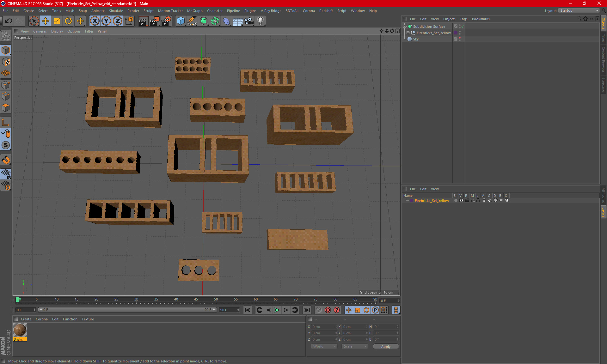Viewport: 607px width, 364px height.
Task: Add a Light object
Action: (x=261, y=21)
